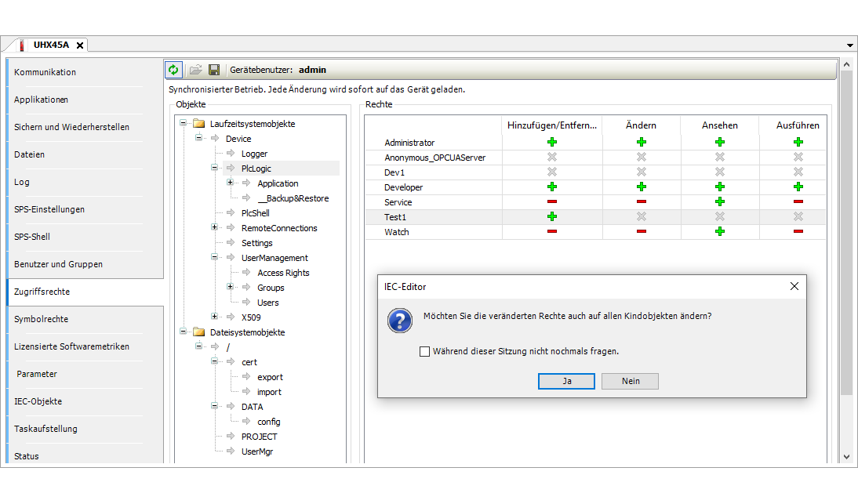Viewport: 858px width, 504px height.
Task: Click the open folder toolbar icon
Action: 195,70
